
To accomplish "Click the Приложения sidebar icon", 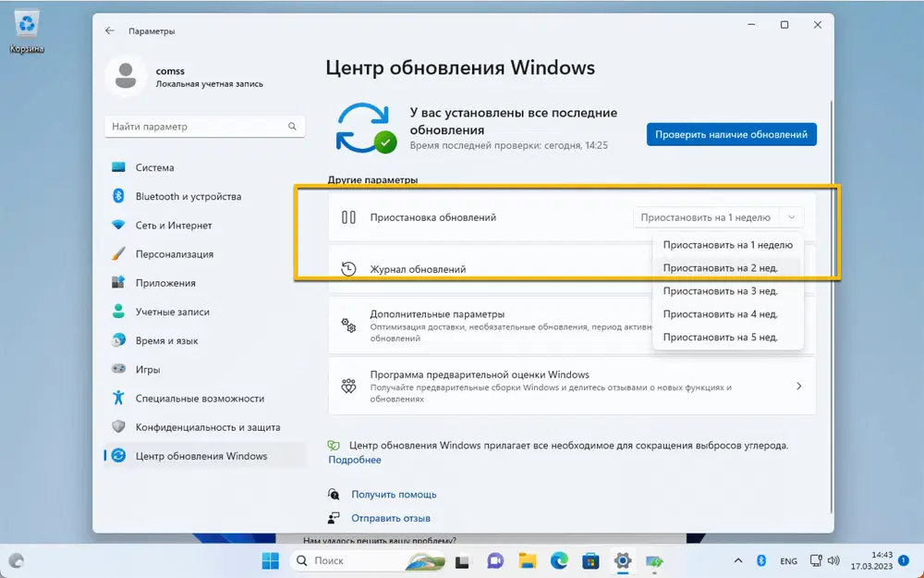I will click(118, 282).
